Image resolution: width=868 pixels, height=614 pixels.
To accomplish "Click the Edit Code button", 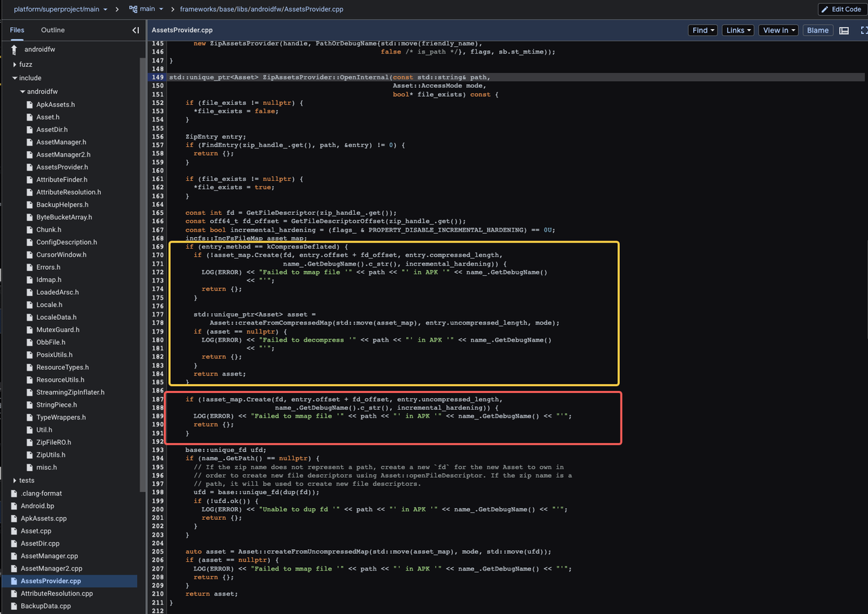I will click(842, 9).
